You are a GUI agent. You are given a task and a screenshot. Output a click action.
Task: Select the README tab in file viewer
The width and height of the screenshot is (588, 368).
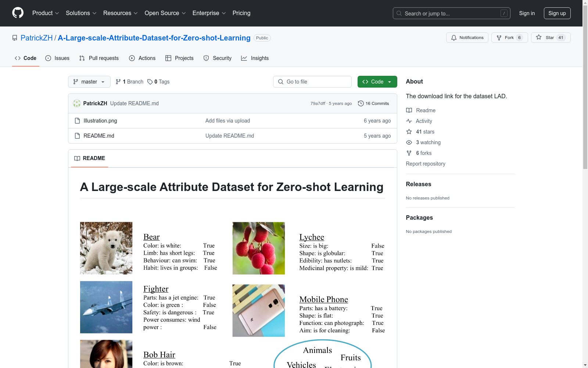tap(90, 158)
